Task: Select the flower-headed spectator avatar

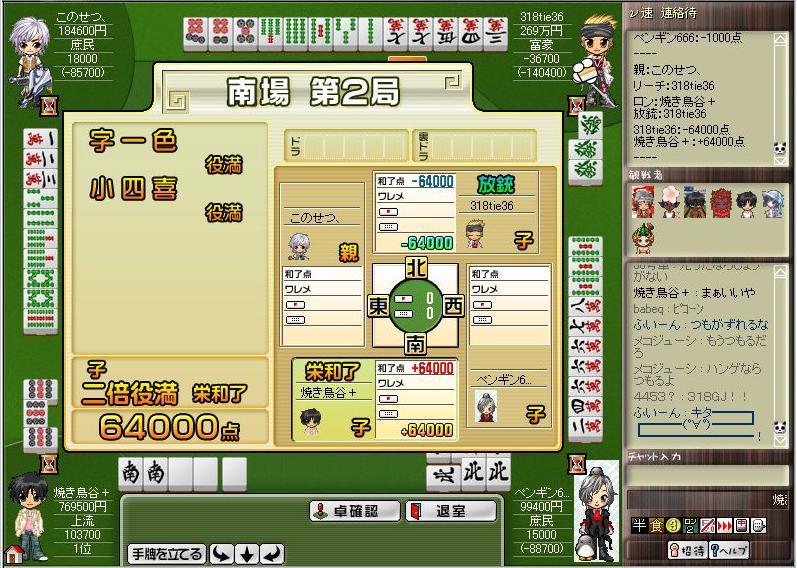Action: point(669,202)
